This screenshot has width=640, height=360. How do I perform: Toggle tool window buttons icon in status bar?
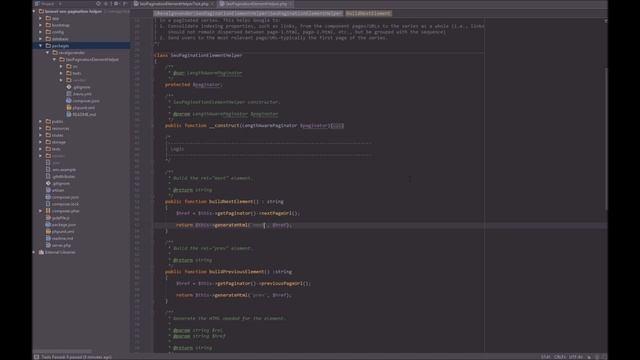(37, 357)
